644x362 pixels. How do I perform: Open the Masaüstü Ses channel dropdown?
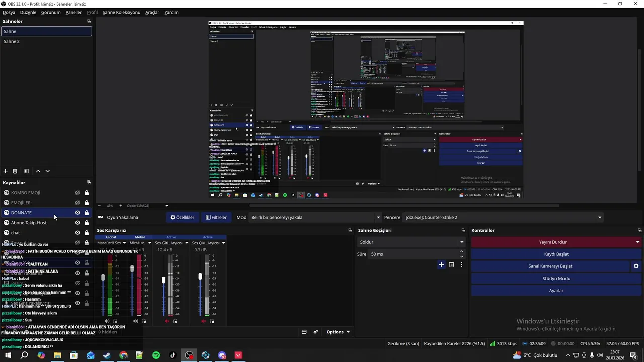click(x=124, y=243)
